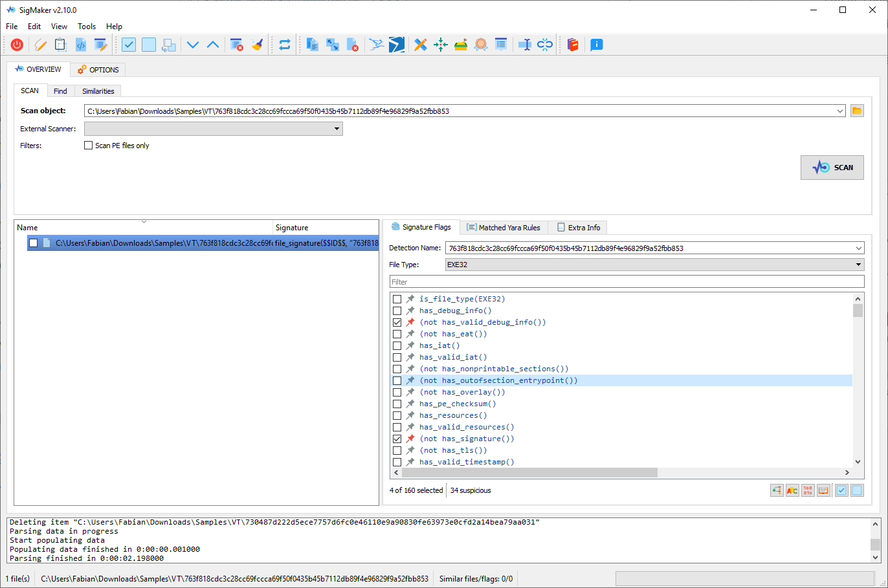Click the red book icon in toolbar

click(573, 45)
